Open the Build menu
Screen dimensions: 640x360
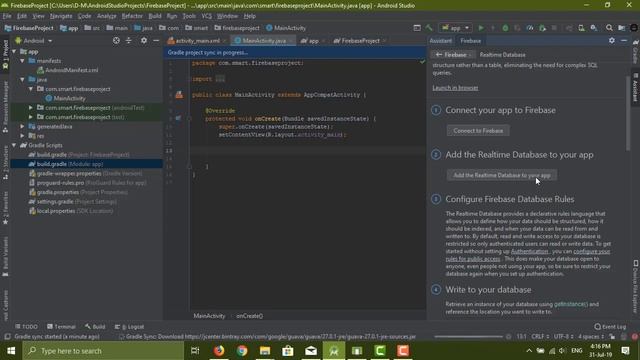coord(155,16)
